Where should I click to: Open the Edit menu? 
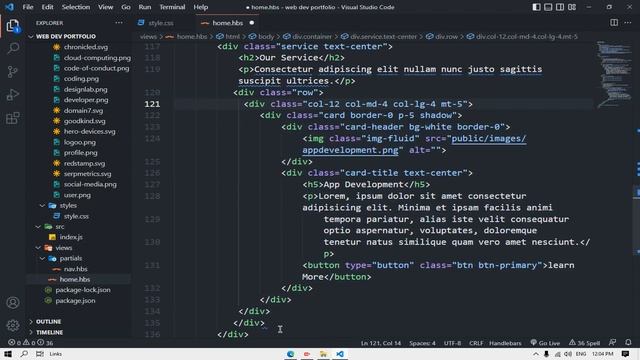[47, 7]
